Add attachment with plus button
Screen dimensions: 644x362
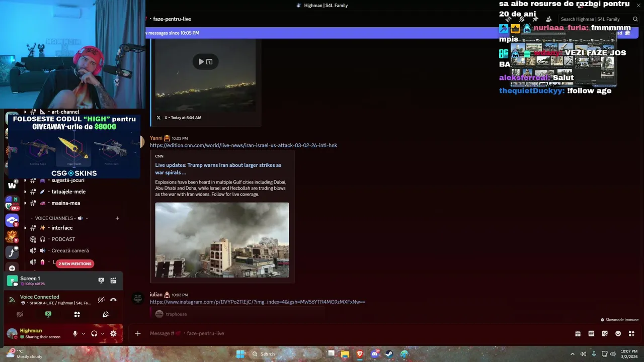(x=138, y=333)
